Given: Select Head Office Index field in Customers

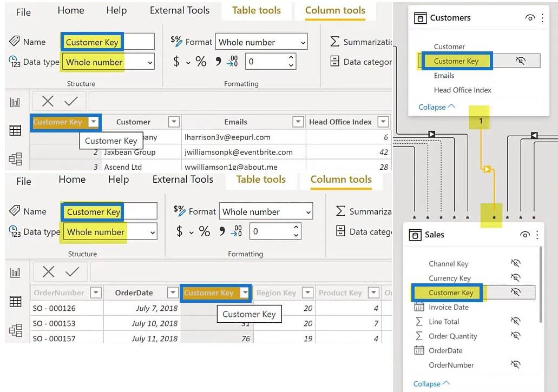Looking at the screenshot, I should pos(462,90).
